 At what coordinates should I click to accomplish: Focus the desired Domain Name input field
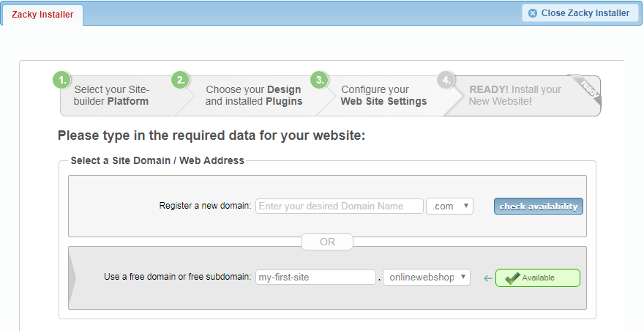[340, 206]
